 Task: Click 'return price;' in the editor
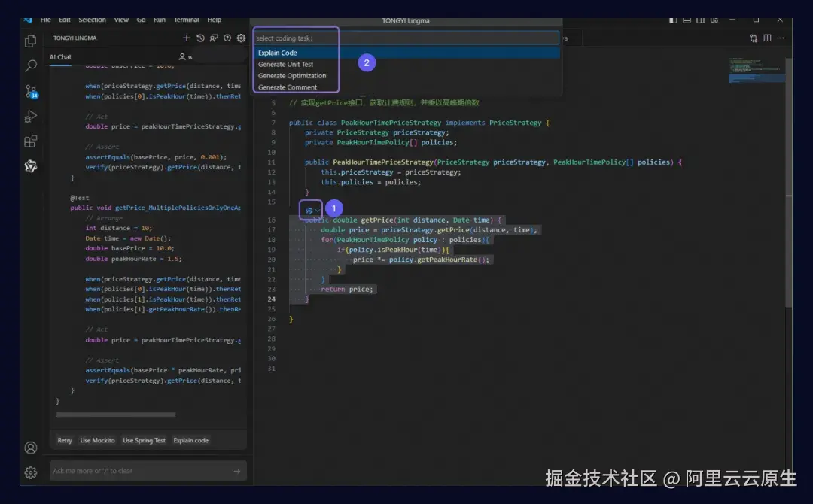[347, 289]
